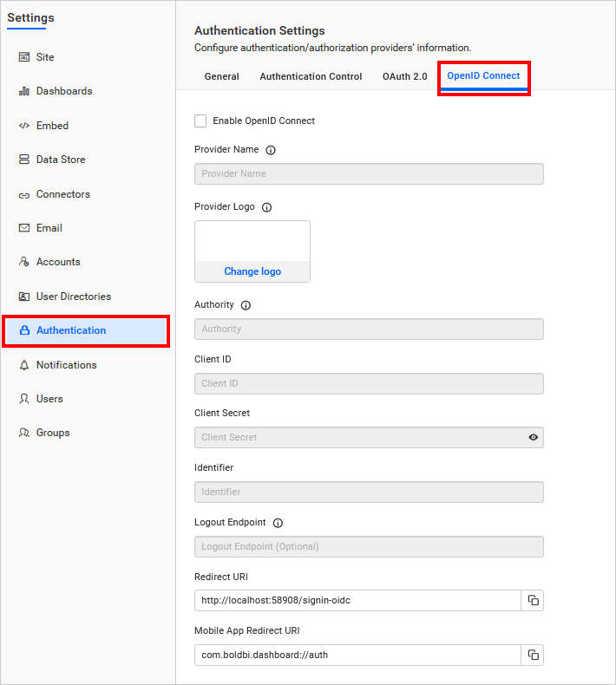Select the Connectors link icon

coord(24,195)
